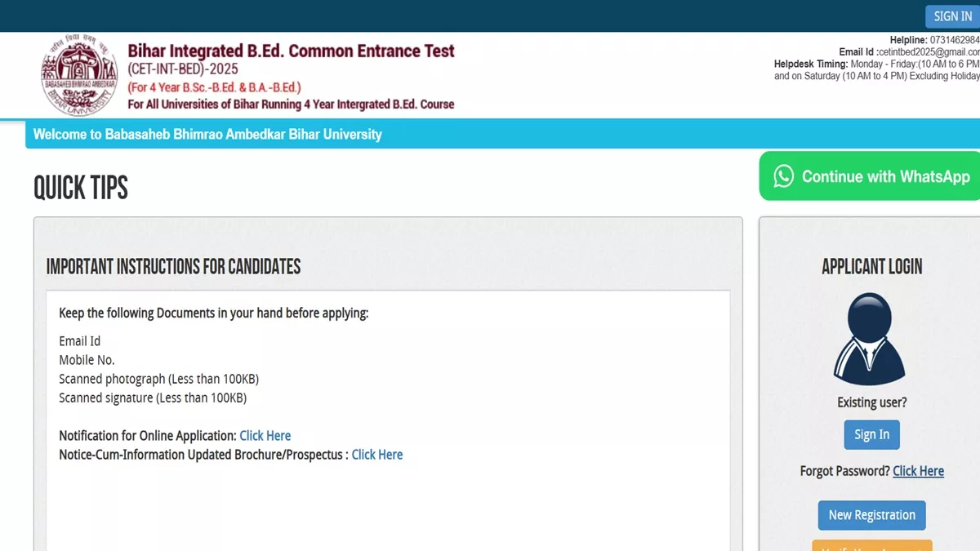Open Notification for Online Application link

[265, 436]
